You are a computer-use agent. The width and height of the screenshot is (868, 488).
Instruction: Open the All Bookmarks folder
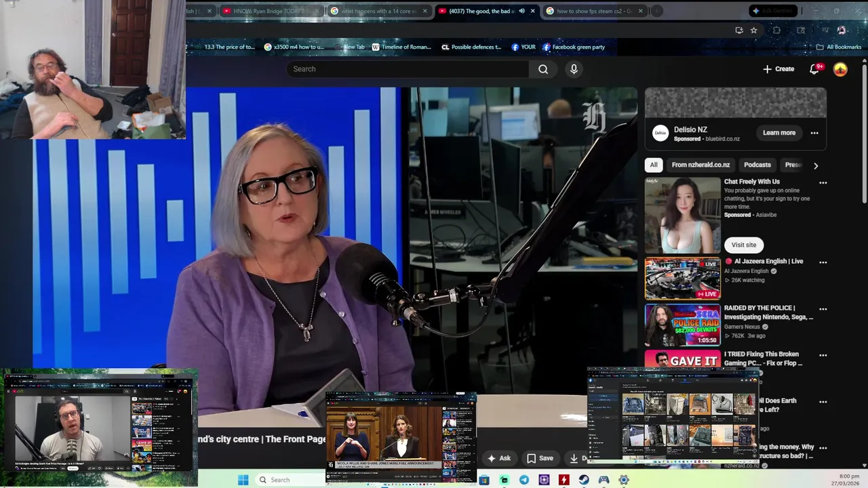pyautogui.click(x=839, y=47)
